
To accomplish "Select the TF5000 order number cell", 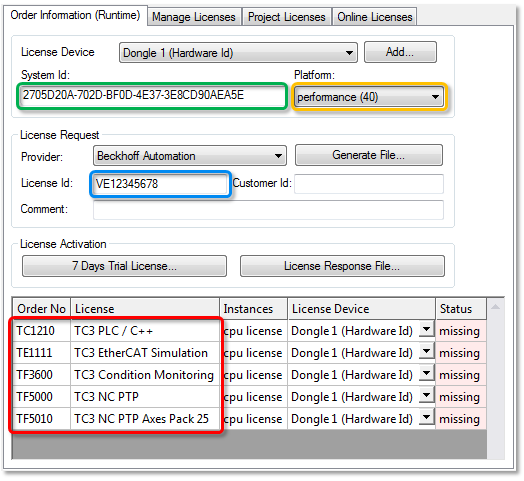I will (x=42, y=397).
